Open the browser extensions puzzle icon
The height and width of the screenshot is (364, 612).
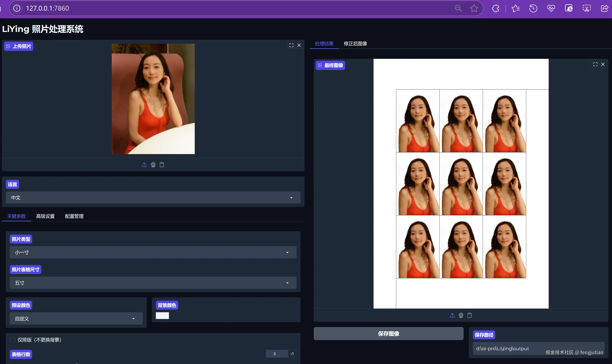[495, 8]
